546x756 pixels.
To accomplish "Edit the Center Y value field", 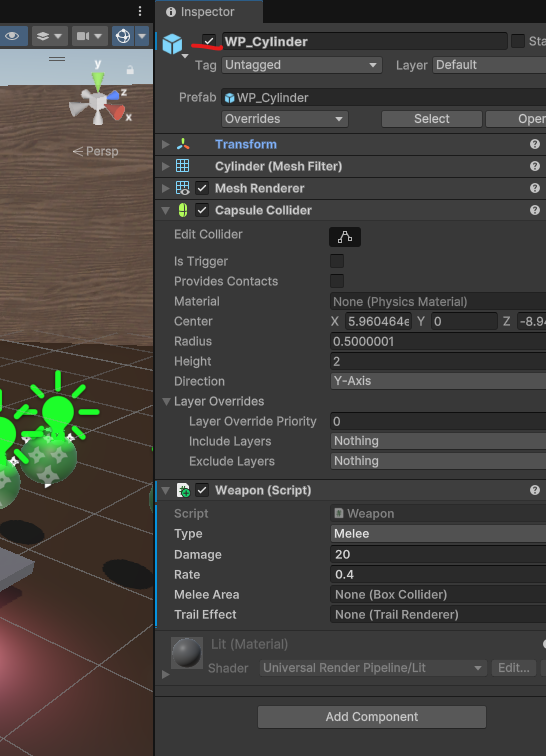I will [464, 322].
